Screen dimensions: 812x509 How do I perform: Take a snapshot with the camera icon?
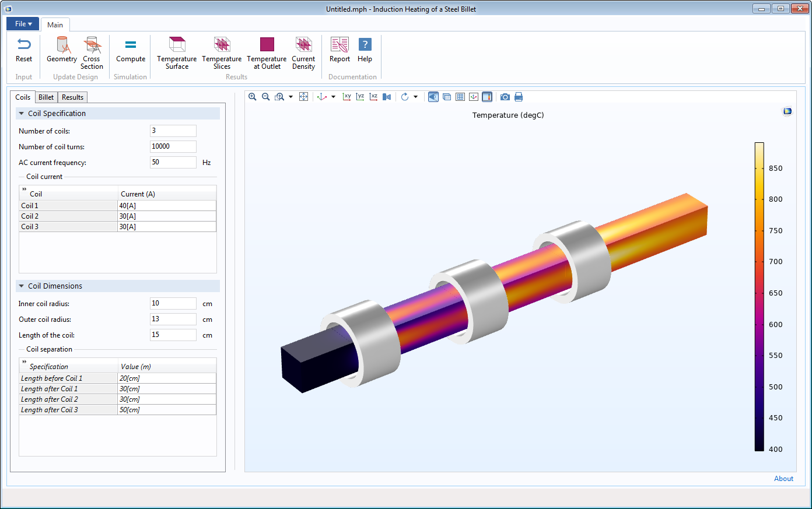[505, 96]
